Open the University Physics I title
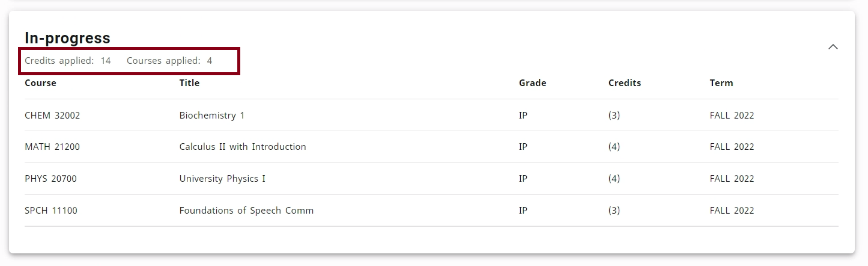This screenshot has height=266, width=868. coord(222,179)
